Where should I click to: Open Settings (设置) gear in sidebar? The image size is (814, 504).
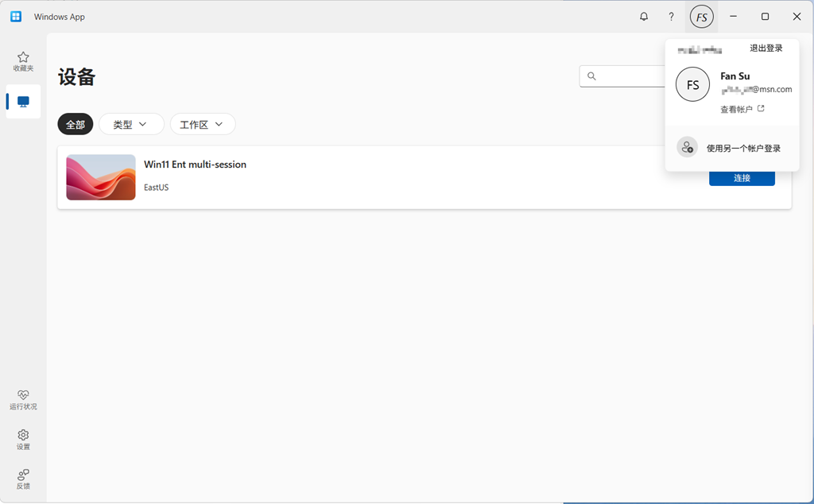pyautogui.click(x=23, y=439)
